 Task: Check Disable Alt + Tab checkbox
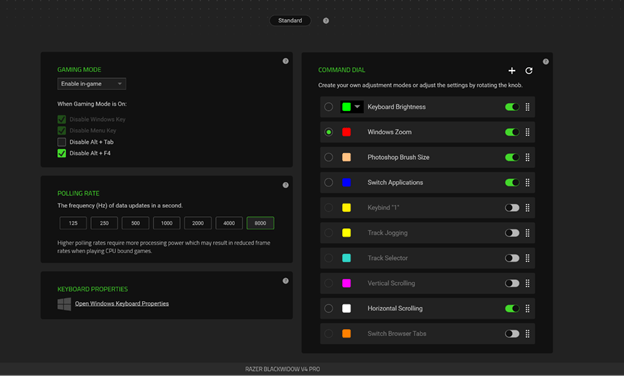pyautogui.click(x=62, y=142)
